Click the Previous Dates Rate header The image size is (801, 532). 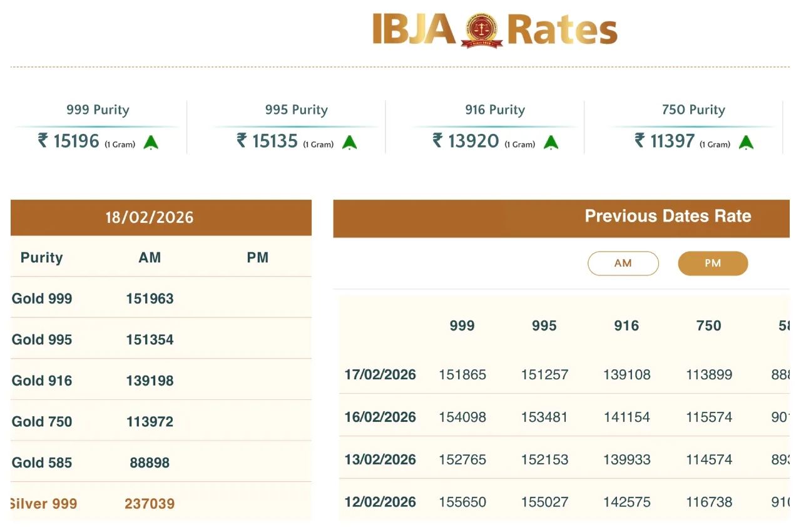click(x=668, y=217)
